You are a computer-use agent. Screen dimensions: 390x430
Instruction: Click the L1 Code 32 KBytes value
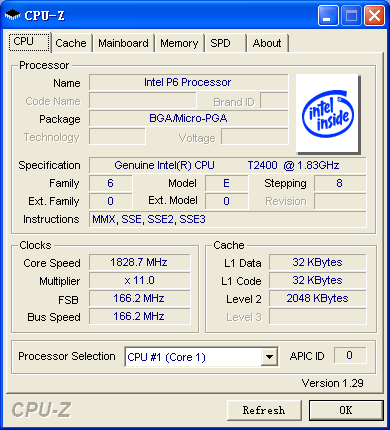[x=317, y=280]
